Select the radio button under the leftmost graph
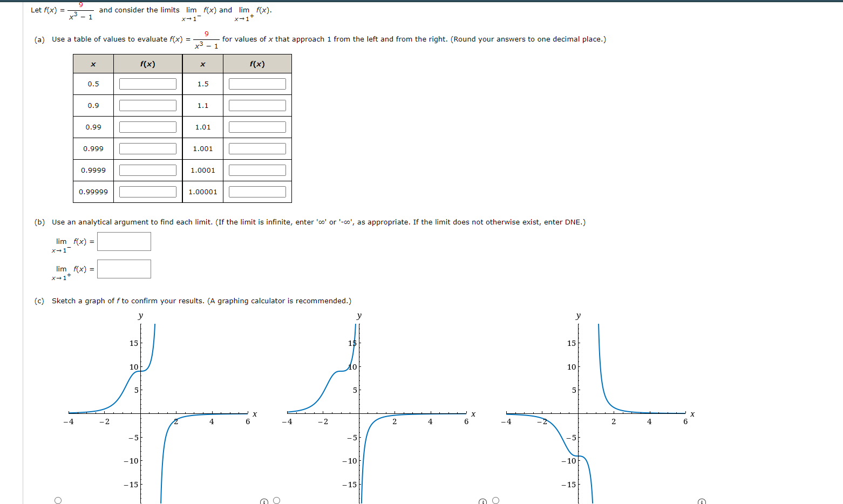 pyautogui.click(x=58, y=500)
